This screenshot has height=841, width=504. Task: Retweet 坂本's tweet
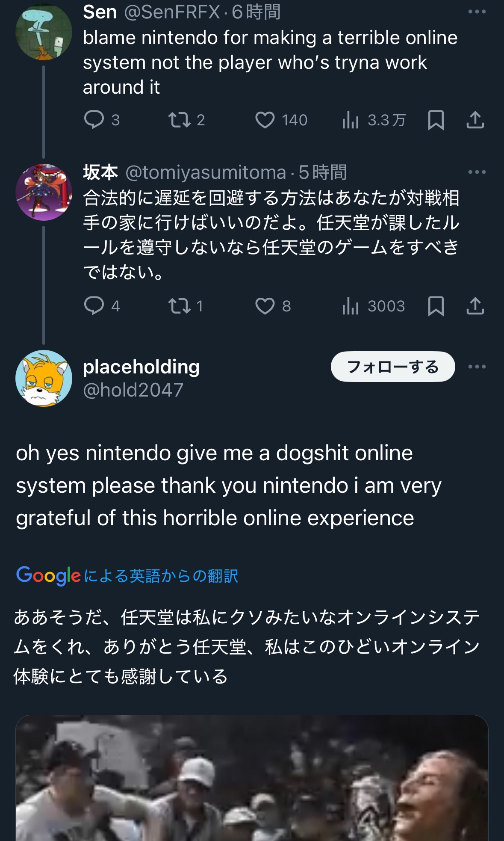click(179, 306)
